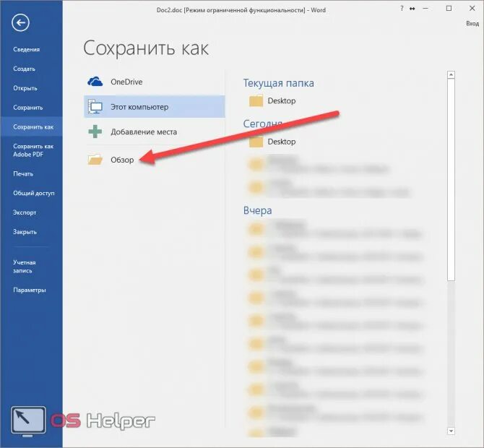
Task: Minimize the Word window
Action: 425,9
